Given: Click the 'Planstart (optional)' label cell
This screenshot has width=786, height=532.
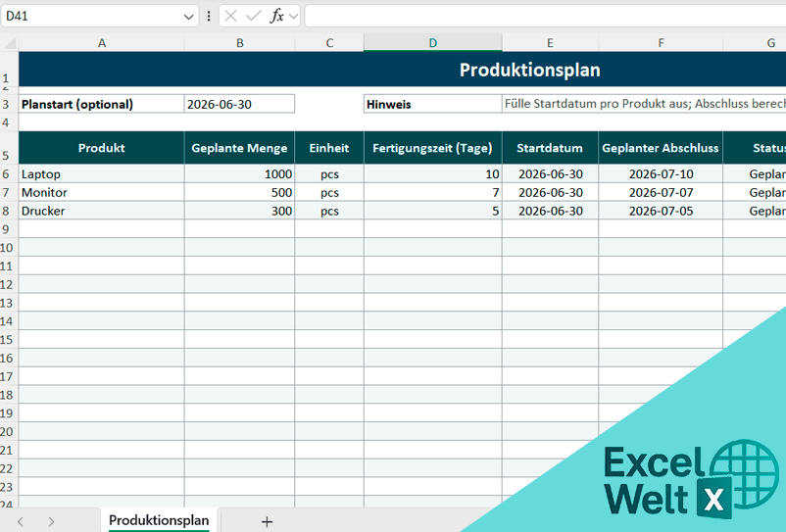Looking at the screenshot, I should pyautogui.click(x=102, y=104).
